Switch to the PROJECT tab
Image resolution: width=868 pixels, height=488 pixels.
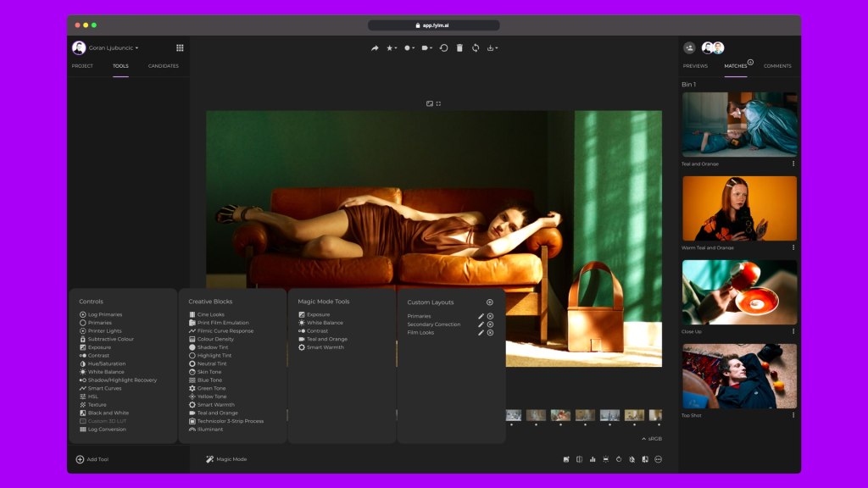tap(82, 66)
